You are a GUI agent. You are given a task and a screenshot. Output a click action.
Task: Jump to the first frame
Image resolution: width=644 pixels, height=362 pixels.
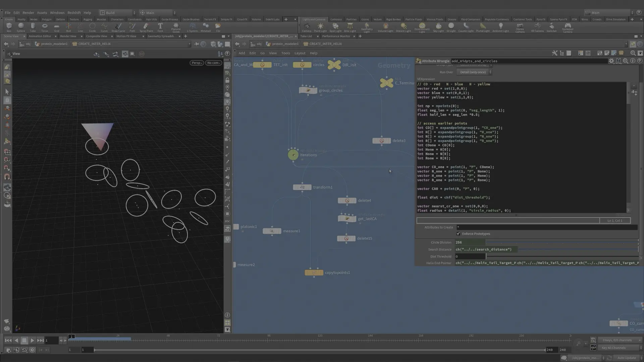click(x=8, y=340)
